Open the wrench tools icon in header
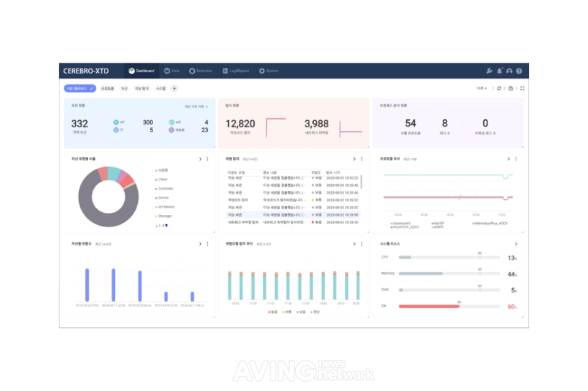Image resolution: width=588 pixels, height=391 pixels. [489, 71]
